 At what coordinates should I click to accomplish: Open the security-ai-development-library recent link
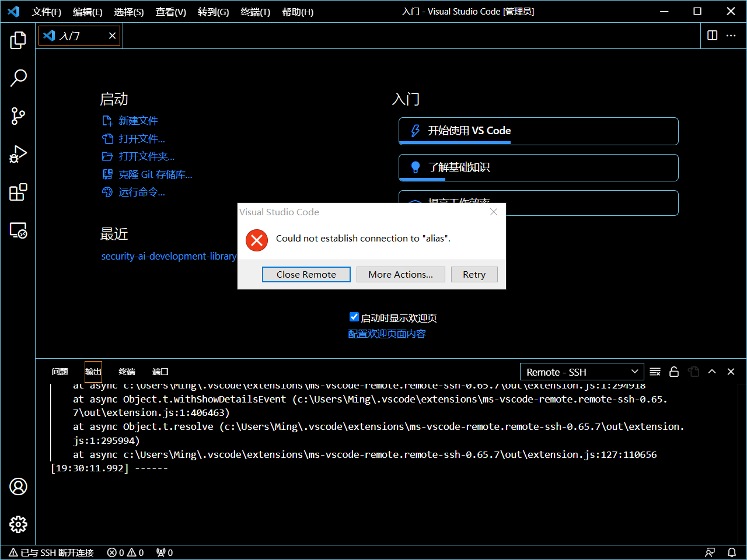[169, 256]
